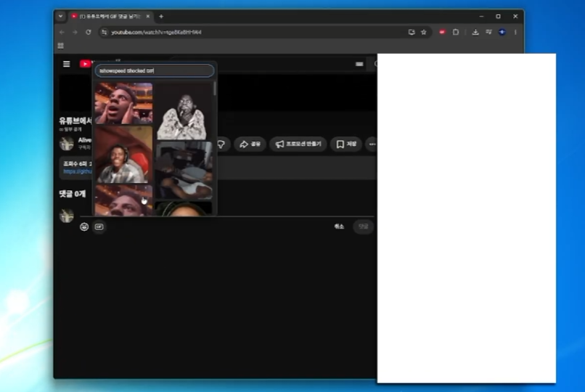The image size is (585, 392).
Task: Click the create promotion (프로모션 만들기) button
Action: (298, 144)
